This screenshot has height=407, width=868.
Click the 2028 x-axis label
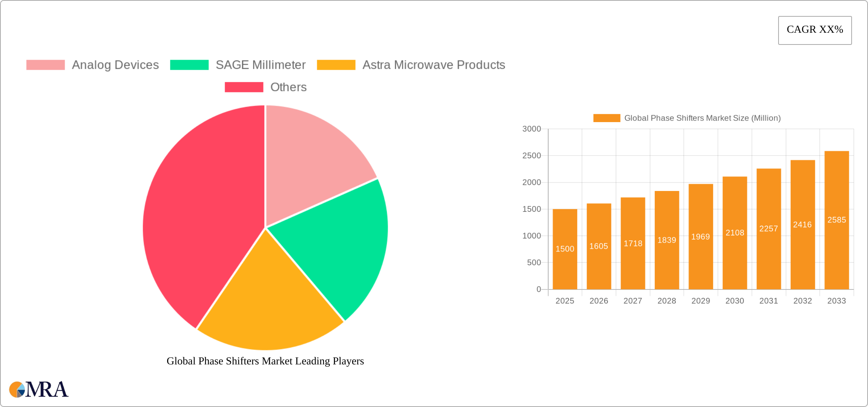coord(667,301)
